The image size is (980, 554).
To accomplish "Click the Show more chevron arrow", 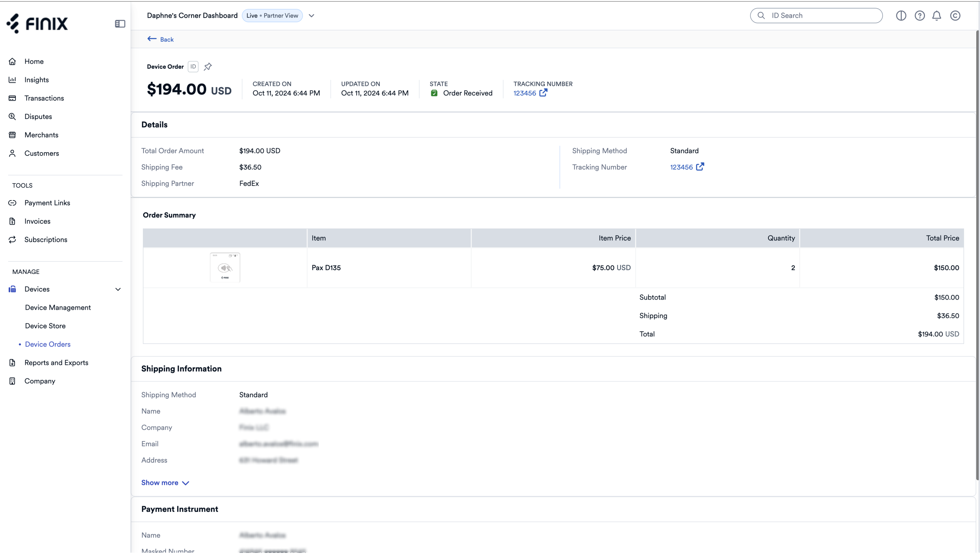I will click(186, 483).
